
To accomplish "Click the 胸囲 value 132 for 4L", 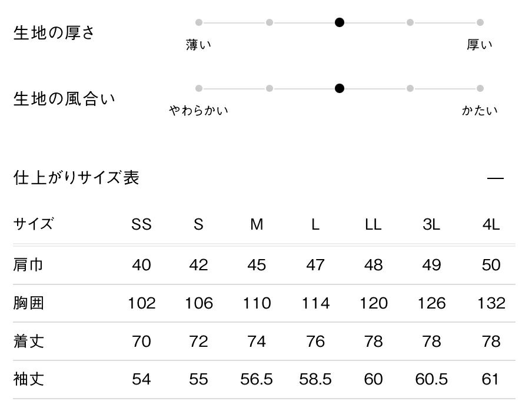I will click(490, 303).
